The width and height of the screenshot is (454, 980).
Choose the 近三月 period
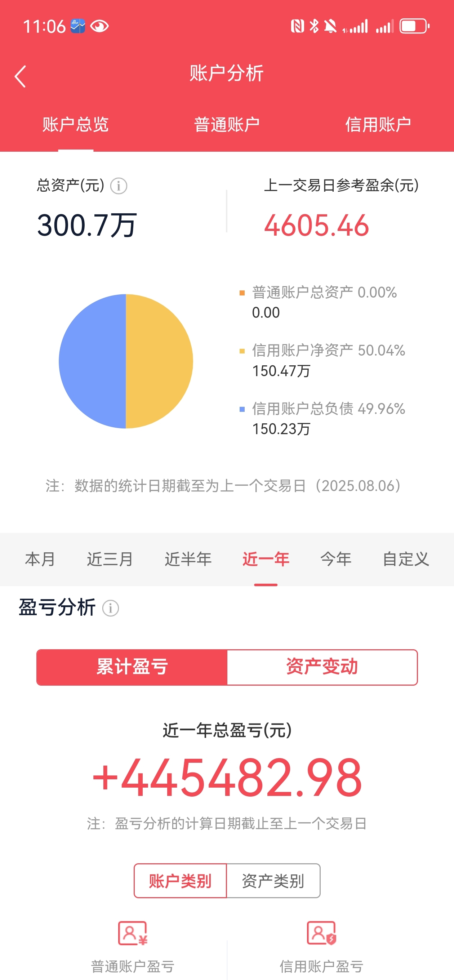click(110, 559)
